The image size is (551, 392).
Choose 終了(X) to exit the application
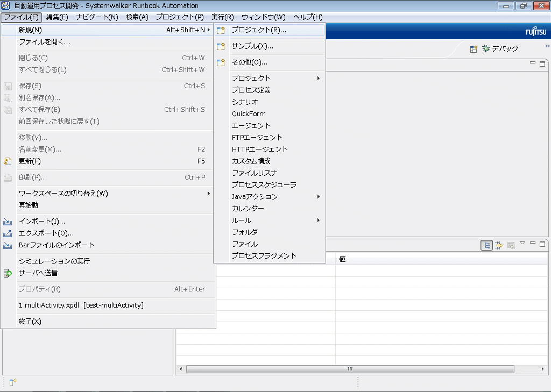click(108, 322)
